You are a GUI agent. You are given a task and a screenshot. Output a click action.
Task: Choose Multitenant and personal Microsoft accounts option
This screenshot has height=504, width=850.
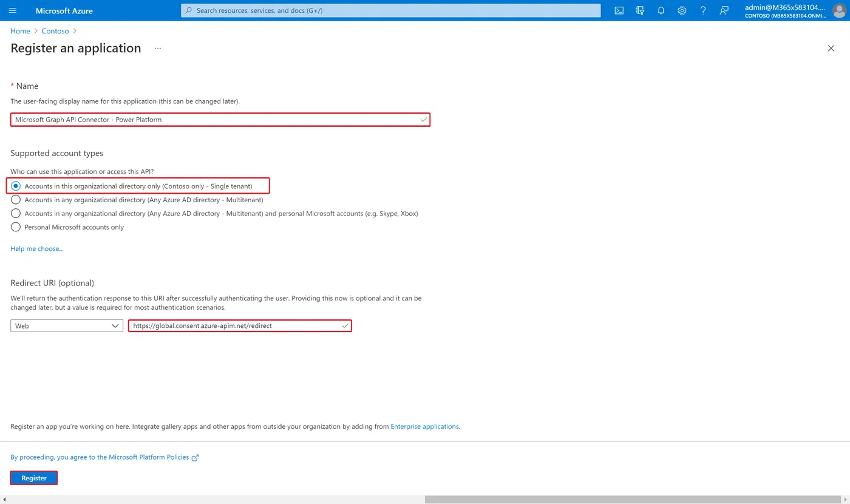16,213
